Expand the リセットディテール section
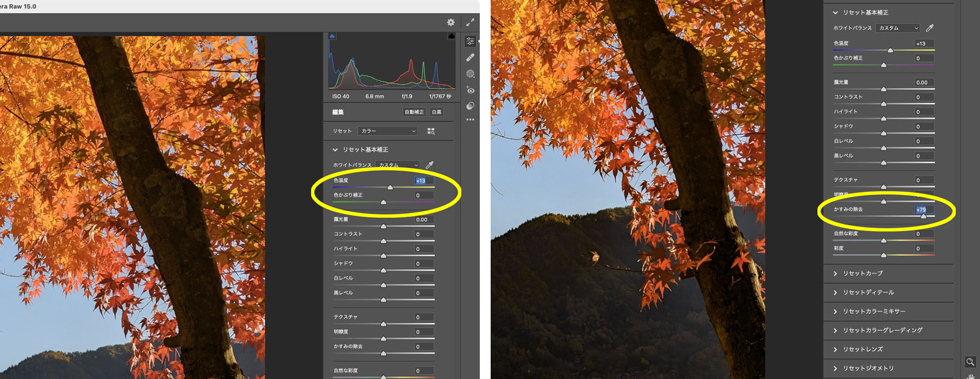 click(x=835, y=292)
